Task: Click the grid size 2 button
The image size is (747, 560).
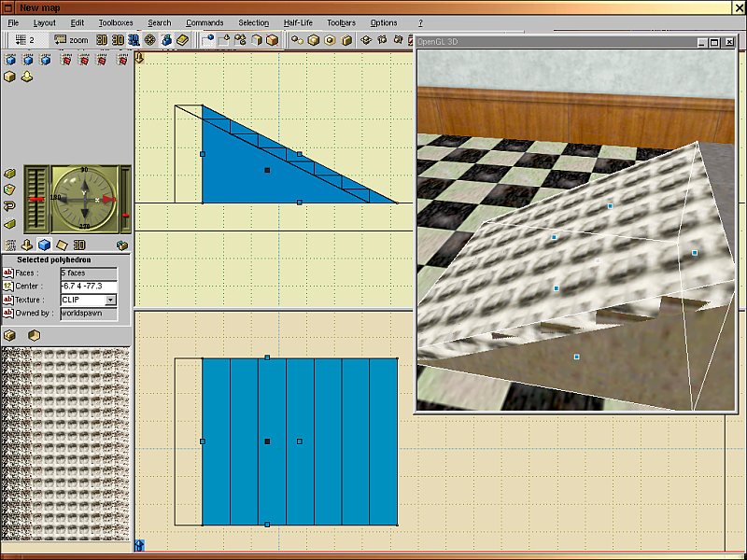Action: [x=22, y=40]
